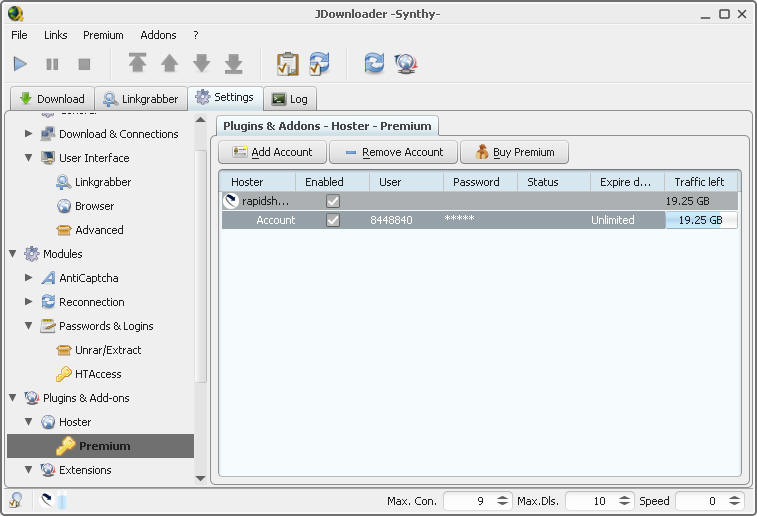The image size is (757, 516).
Task: Click the Max. Con. stepper arrows
Action: coord(502,501)
